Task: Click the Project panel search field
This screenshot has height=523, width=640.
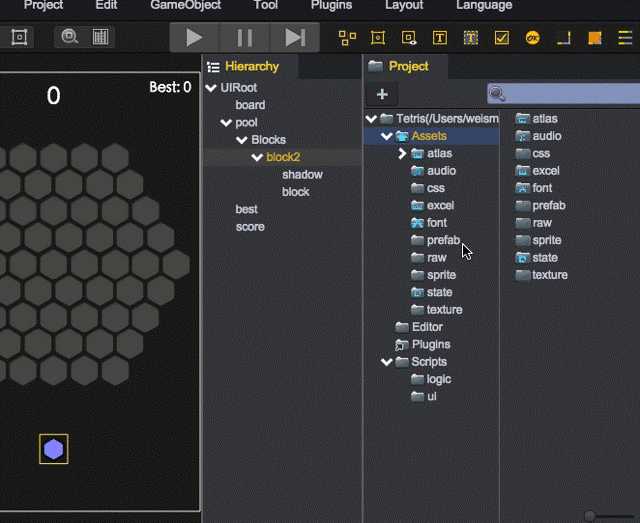Action: click(x=563, y=94)
